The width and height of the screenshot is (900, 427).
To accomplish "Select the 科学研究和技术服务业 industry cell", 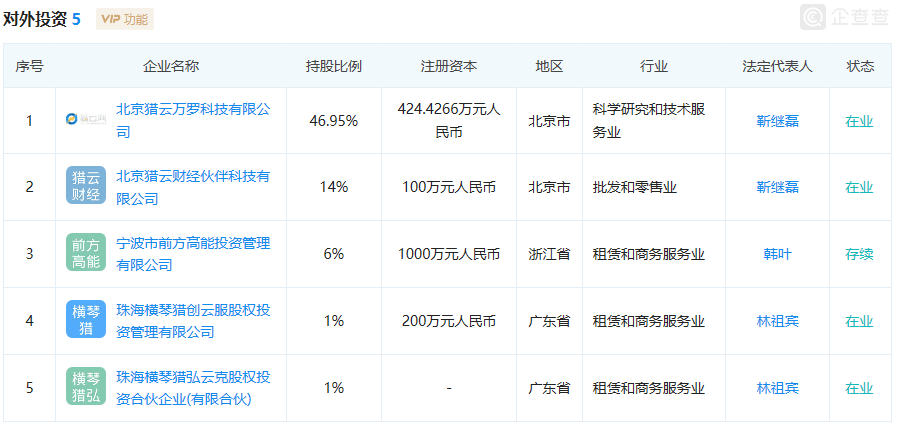I will pos(654,121).
